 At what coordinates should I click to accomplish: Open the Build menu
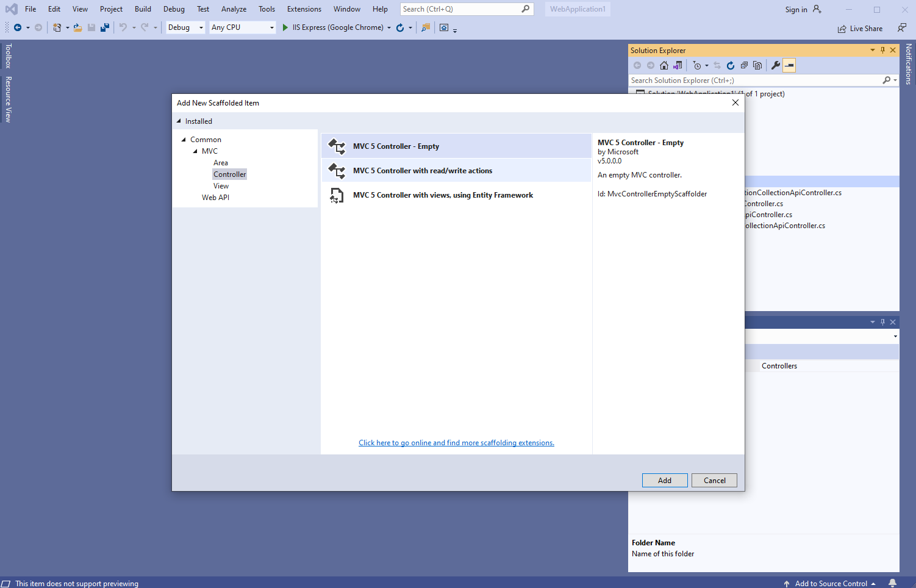[143, 9]
